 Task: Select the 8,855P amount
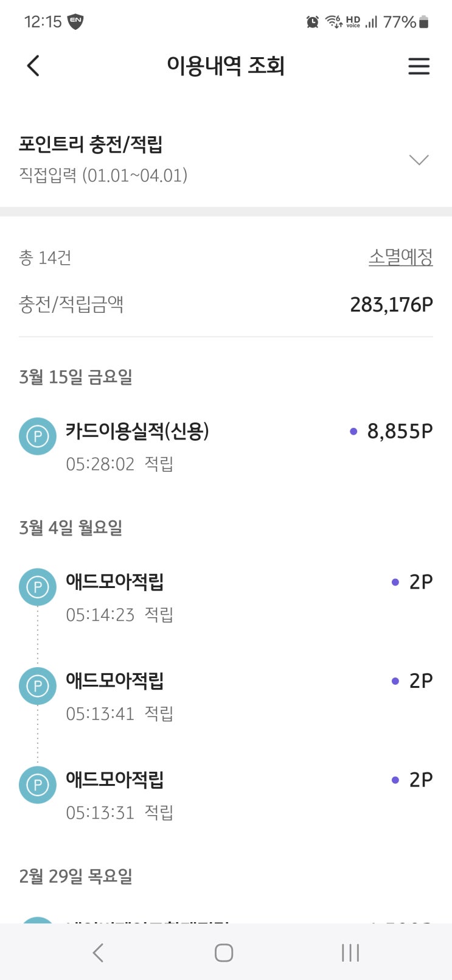click(x=400, y=432)
